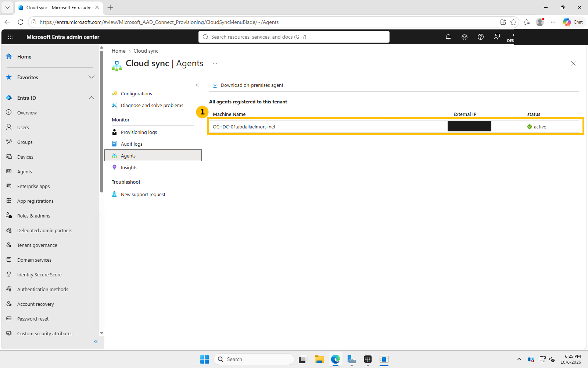The width and height of the screenshot is (588, 368).
Task: Open the blade's more options ellipsis
Action: [x=215, y=63]
